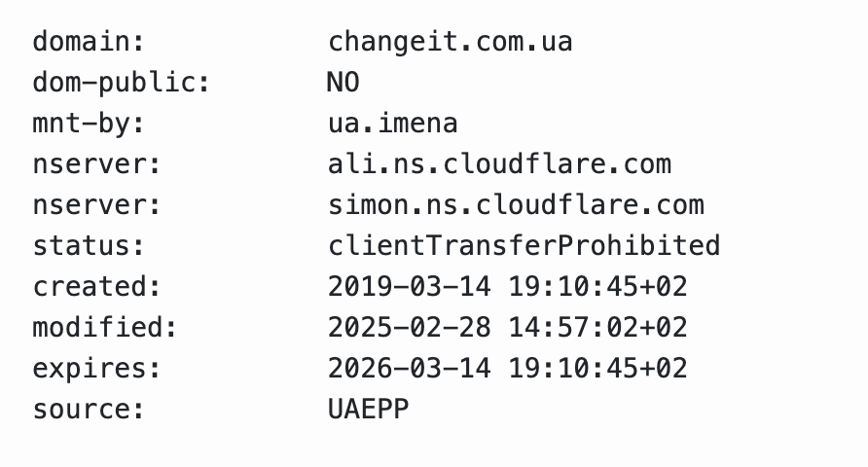Click the 'modified:' label

pos(105,327)
